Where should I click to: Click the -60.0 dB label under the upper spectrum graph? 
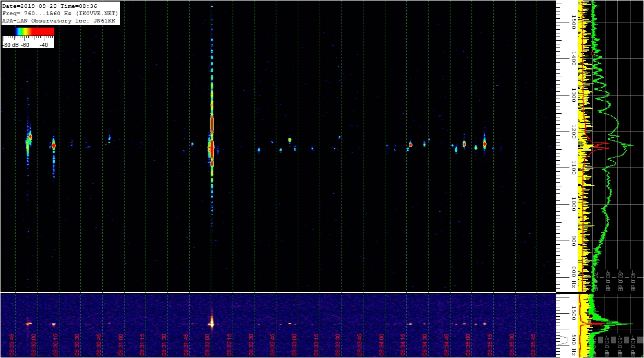click(607, 280)
